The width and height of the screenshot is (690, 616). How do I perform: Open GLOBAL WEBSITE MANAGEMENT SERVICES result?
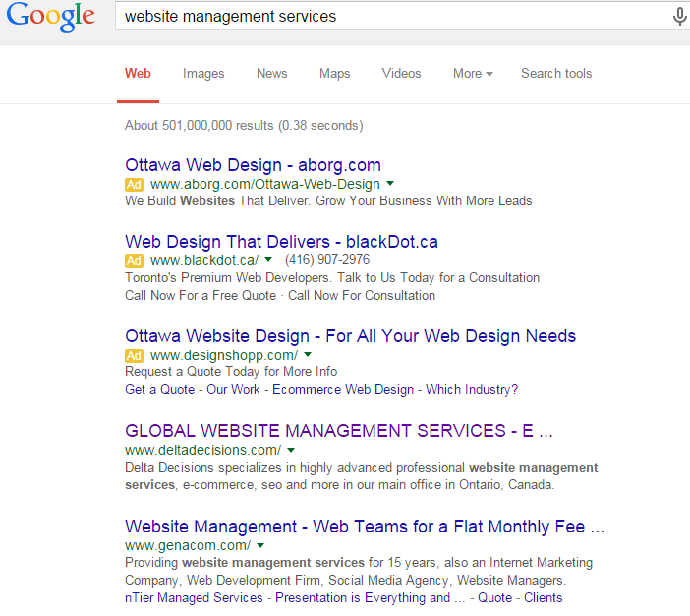tap(338, 431)
